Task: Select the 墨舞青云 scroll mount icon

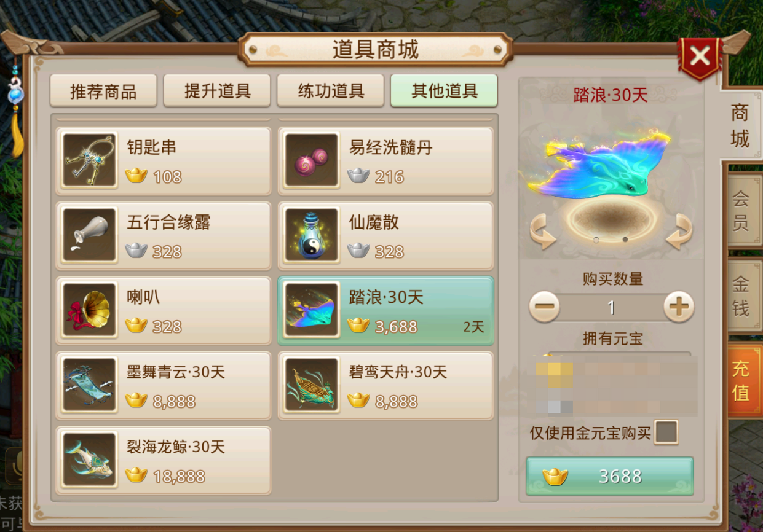Action: pos(90,385)
